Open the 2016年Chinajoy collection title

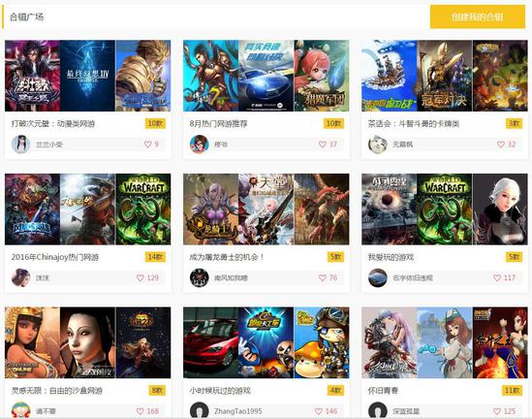coord(55,257)
